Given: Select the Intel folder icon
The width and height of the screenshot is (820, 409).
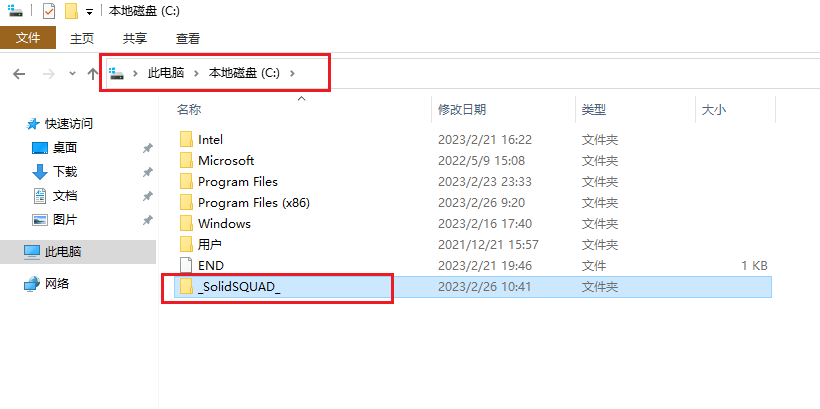Looking at the screenshot, I should (187, 139).
